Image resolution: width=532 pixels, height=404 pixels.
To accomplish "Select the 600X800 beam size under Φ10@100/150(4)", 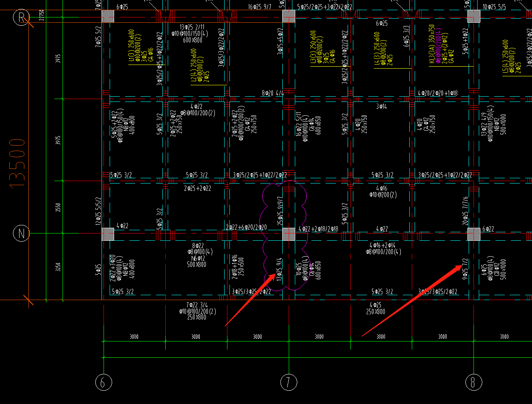I will point(192,40).
